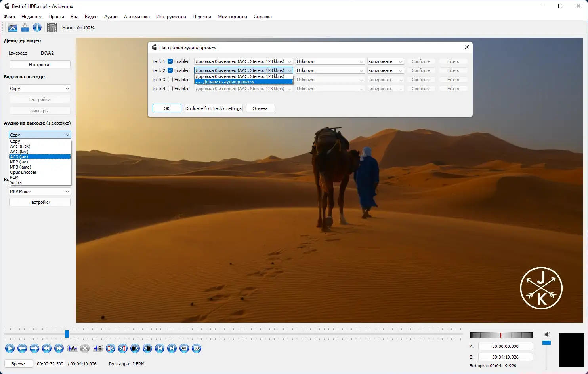The width and height of the screenshot is (588, 374).
Task: Click the video filters filmstrip icon
Action: (52, 27)
